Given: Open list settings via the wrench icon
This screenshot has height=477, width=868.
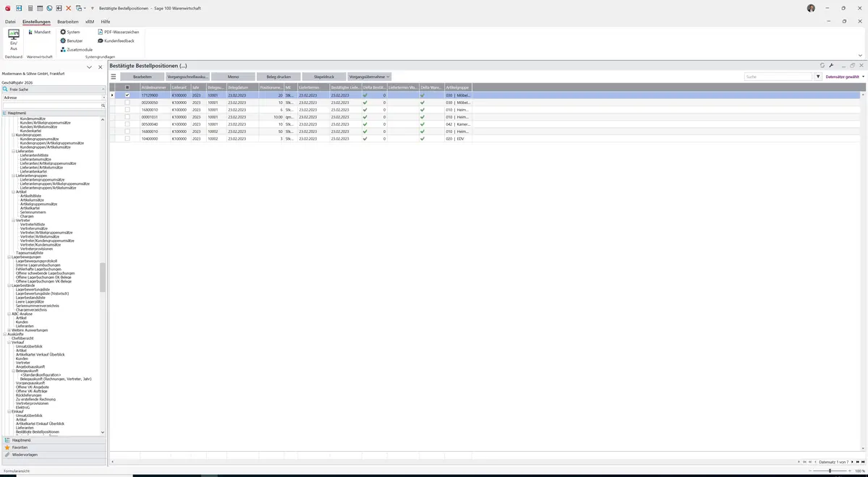Looking at the screenshot, I should tap(832, 65).
